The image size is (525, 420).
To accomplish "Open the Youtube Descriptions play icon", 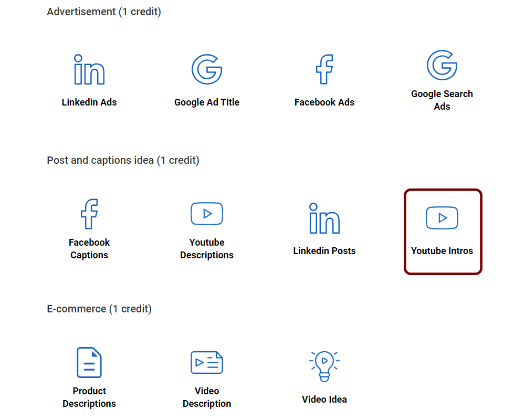I will coord(207,214).
